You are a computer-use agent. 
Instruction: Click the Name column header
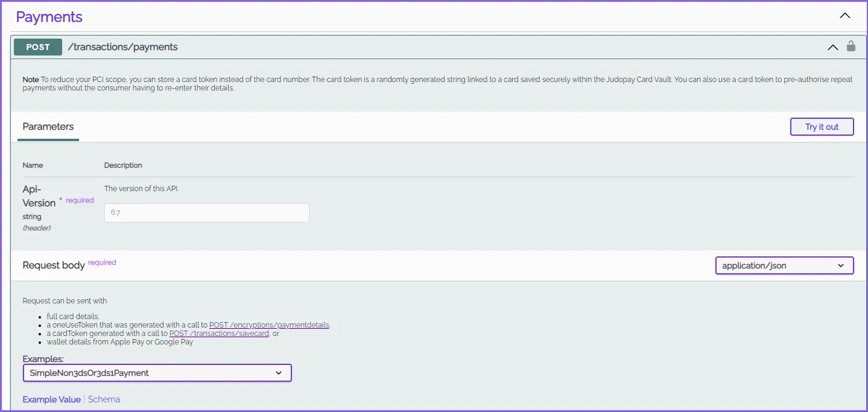(x=33, y=165)
